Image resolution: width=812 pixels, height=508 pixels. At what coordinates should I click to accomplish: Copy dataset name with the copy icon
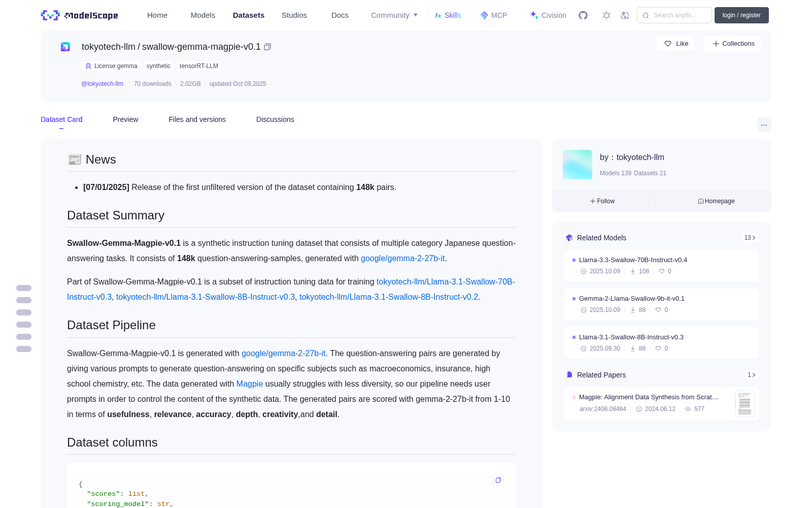(267, 47)
